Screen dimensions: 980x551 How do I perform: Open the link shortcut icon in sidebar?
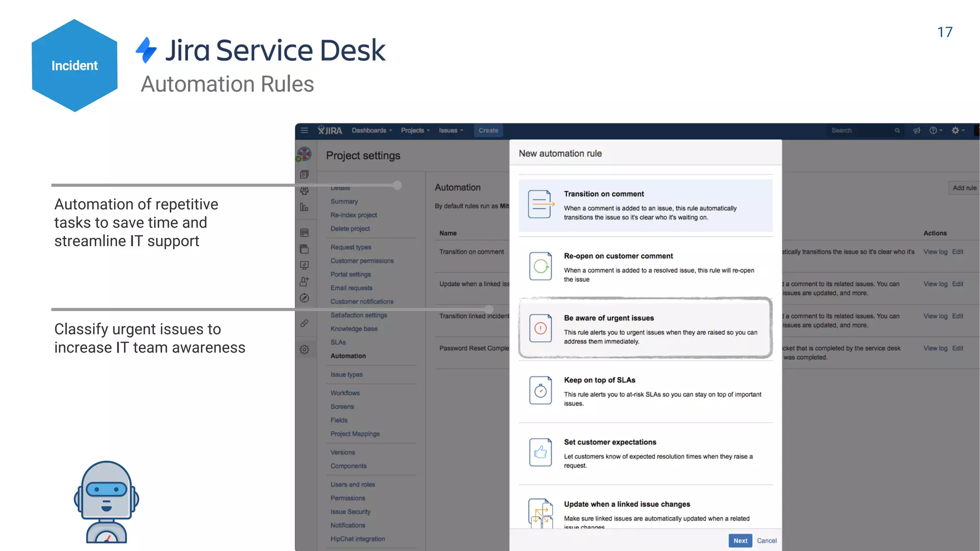coord(304,323)
